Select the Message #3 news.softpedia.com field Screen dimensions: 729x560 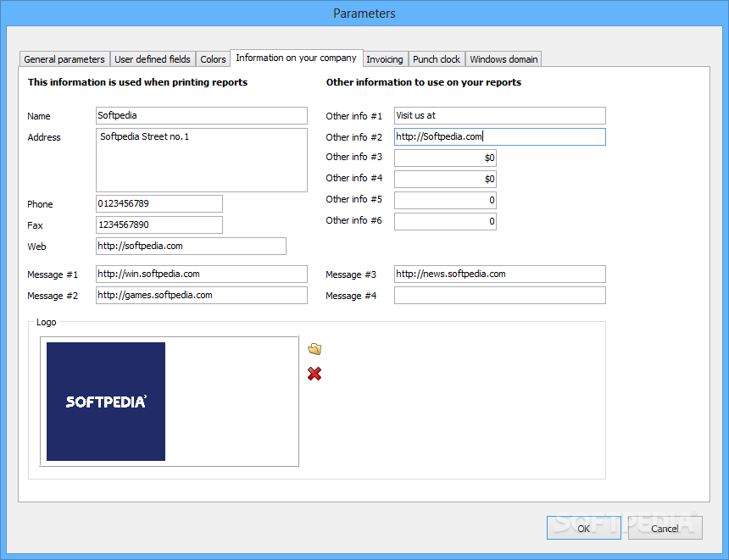[500, 274]
